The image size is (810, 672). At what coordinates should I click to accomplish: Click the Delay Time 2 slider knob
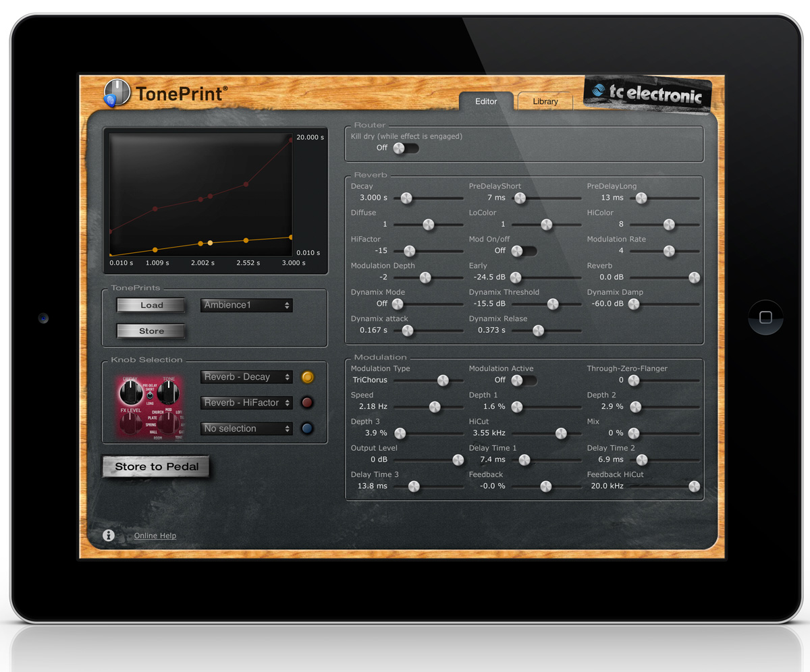642,460
